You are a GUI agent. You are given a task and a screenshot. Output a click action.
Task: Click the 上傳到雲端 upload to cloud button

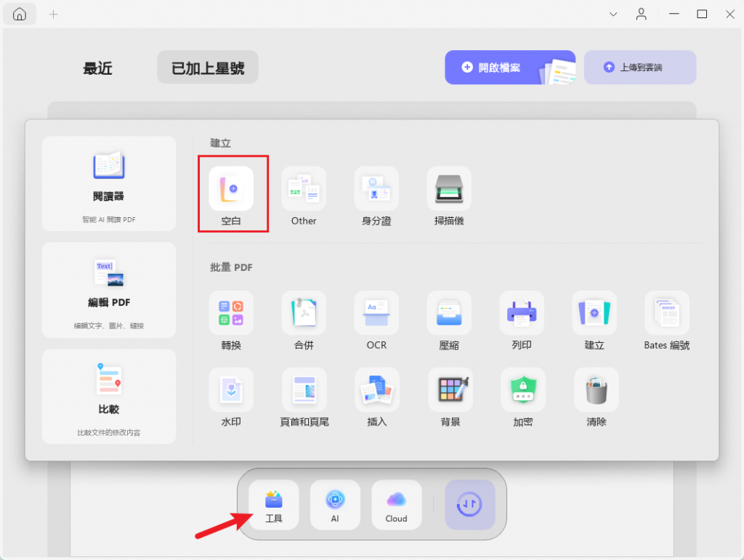[640, 67]
